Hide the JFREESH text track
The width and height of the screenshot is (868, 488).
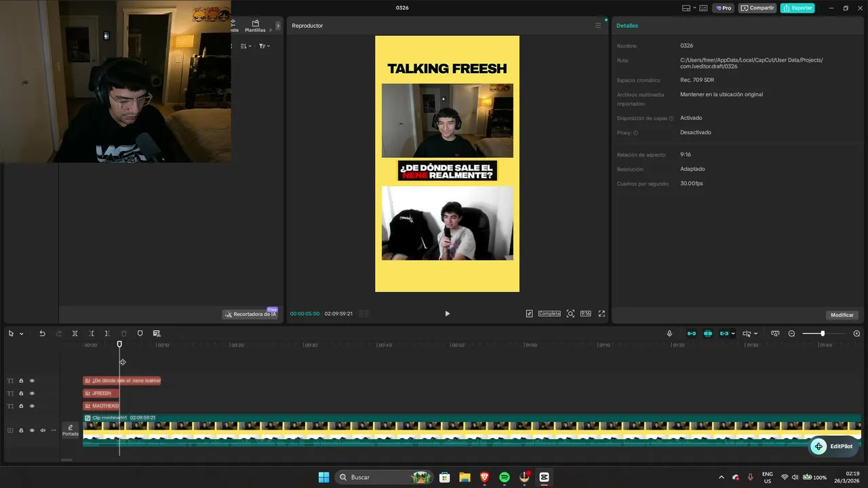coord(32,393)
